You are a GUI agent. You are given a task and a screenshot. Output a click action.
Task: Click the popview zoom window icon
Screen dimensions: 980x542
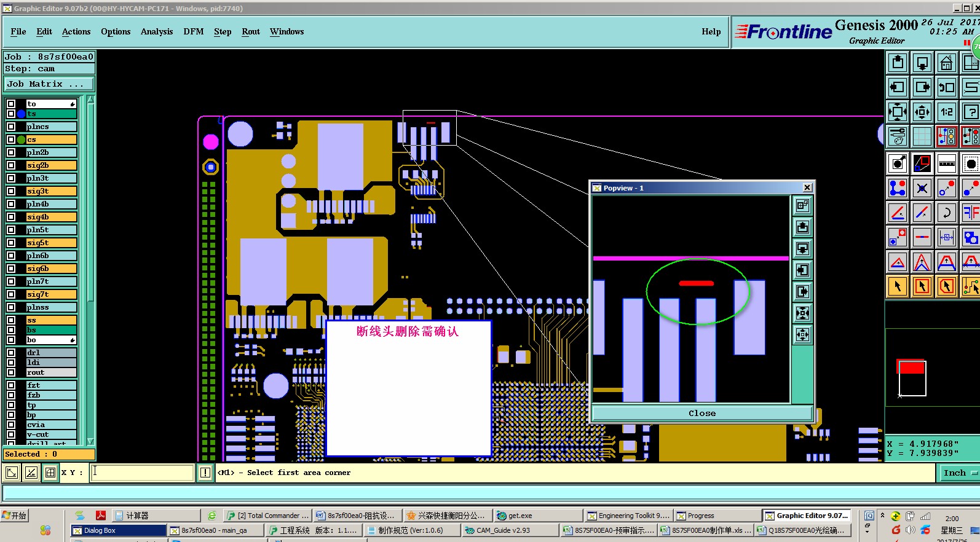(922, 163)
